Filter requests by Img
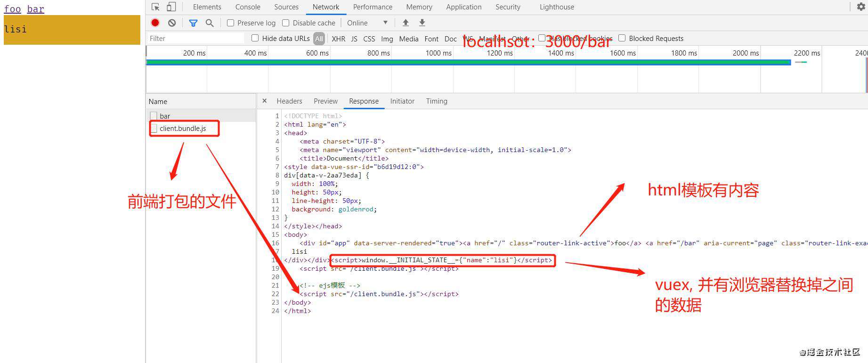 point(387,39)
